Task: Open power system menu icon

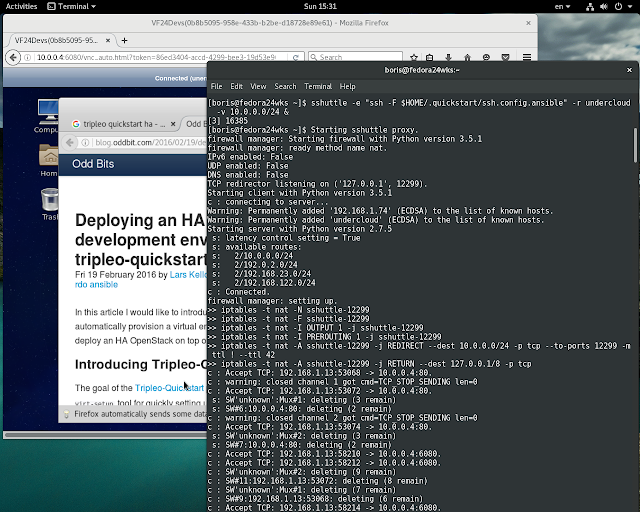Action: click(619, 7)
